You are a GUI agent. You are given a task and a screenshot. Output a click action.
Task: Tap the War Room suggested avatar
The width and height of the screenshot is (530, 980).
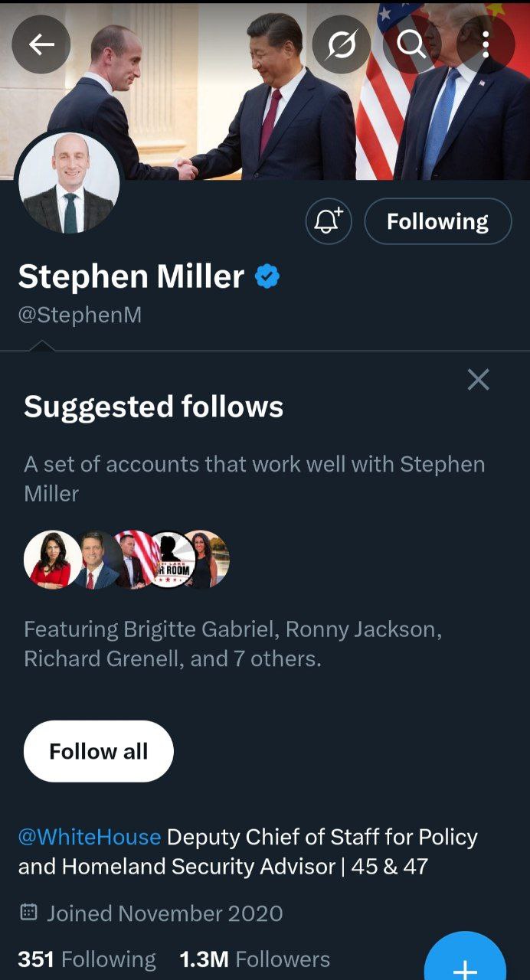coord(172,560)
